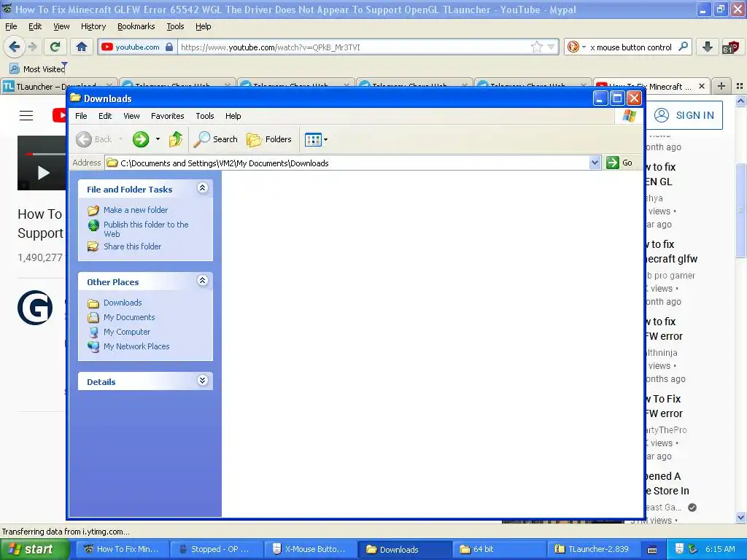
Task: Open YouTube hamburger menu icon
Action: (26, 115)
